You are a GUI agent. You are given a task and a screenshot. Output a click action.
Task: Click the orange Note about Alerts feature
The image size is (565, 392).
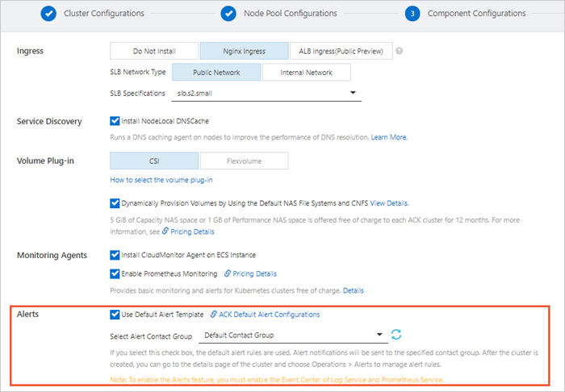[277, 380]
